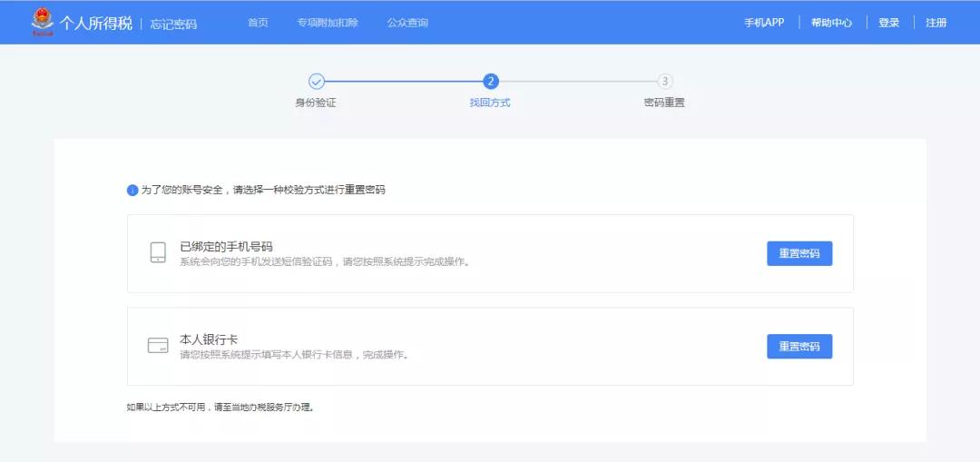Click the step 2 numbered circle
This screenshot has height=462, width=980.
click(491, 82)
